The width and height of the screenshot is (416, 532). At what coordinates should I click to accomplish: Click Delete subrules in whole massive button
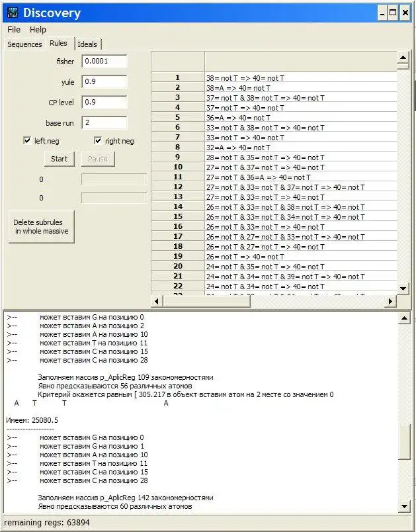(x=41, y=227)
